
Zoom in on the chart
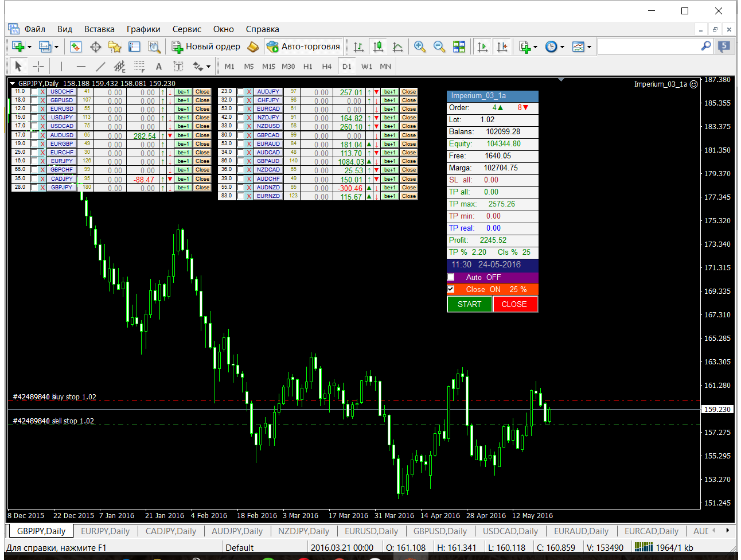click(420, 47)
